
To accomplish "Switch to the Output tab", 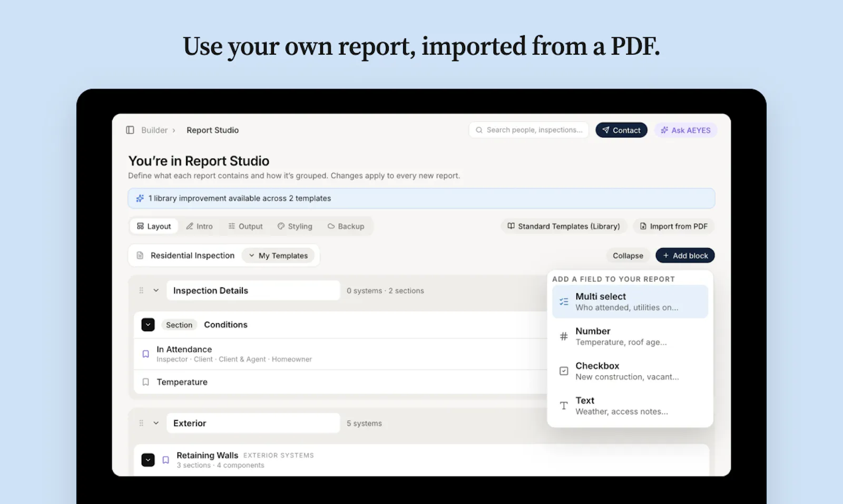I will tap(245, 226).
